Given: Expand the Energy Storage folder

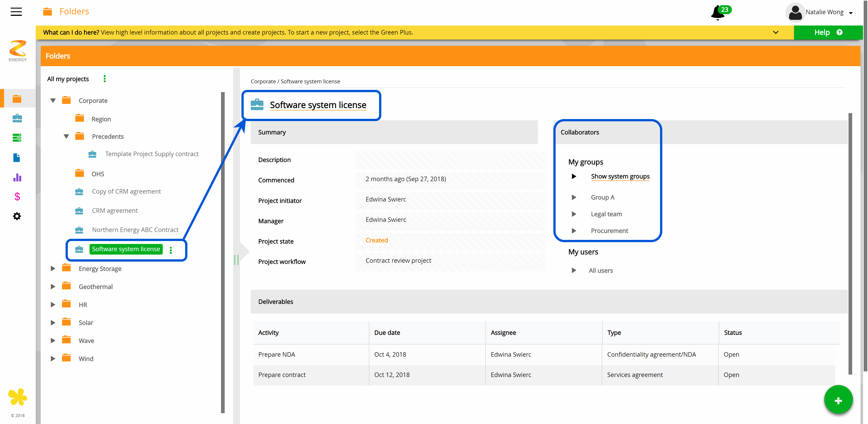Looking at the screenshot, I should (x=53, y=268).
